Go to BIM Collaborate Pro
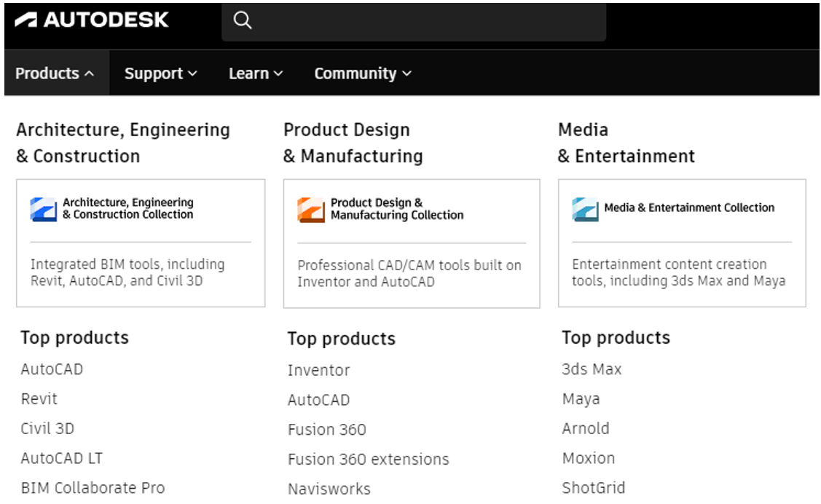Screen dimensions: 821x504 [93, 488]
